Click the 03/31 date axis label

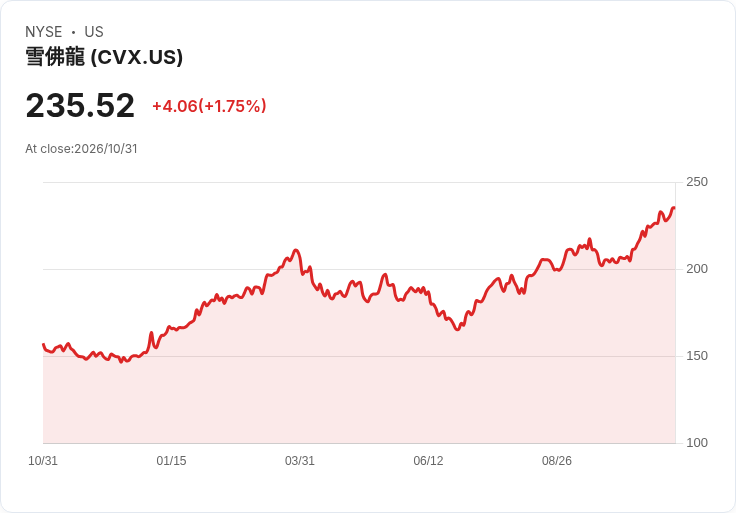pos(299,461)
